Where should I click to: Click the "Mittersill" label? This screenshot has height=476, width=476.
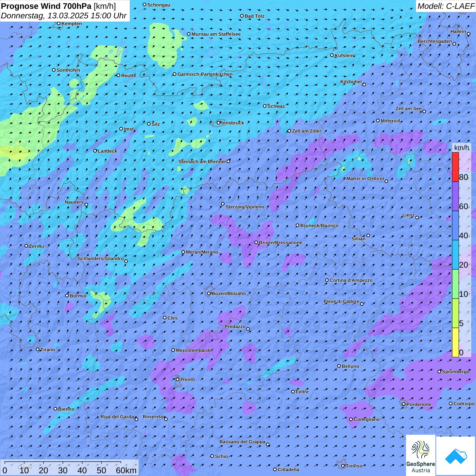pyautogui.click(x=391, y=121)
